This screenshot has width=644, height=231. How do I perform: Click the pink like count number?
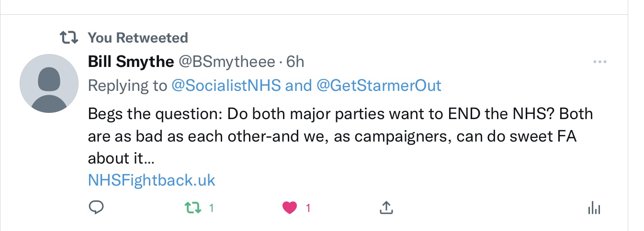point(308,208)
